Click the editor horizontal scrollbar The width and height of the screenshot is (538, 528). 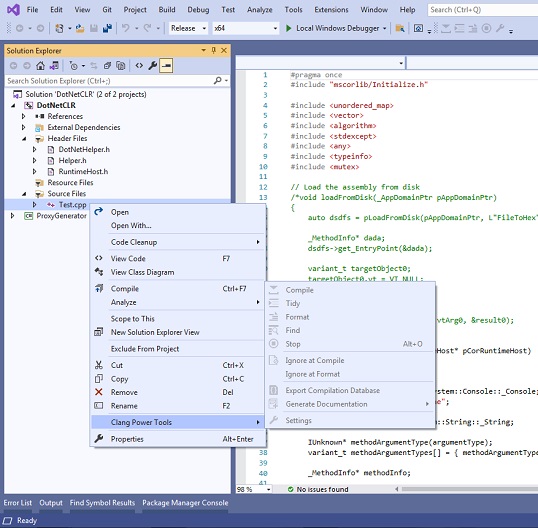click(469, 489)
